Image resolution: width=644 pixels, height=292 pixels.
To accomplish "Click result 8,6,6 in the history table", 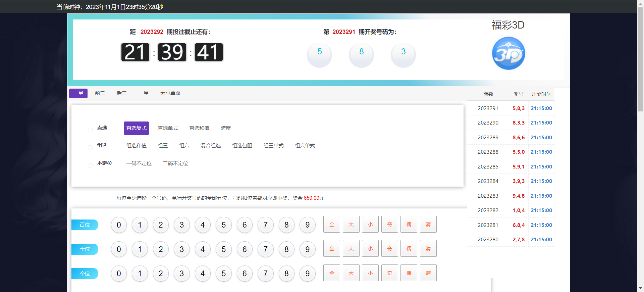I will (519, 137).
